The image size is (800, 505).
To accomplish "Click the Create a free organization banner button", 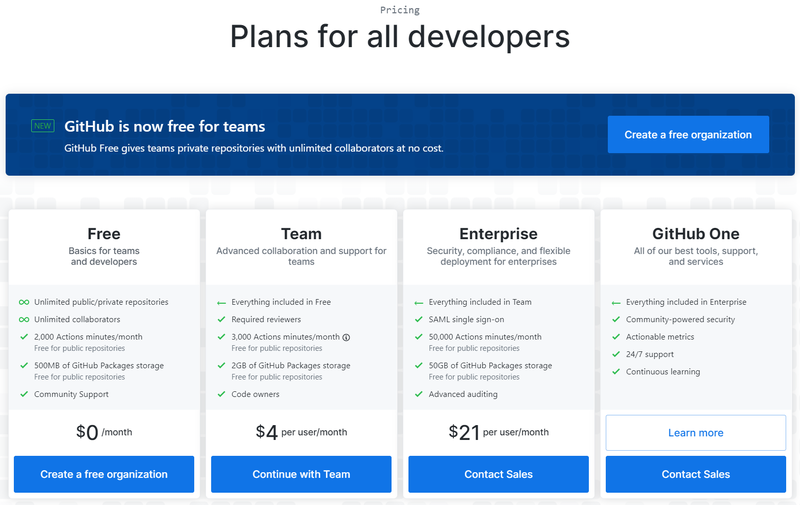I will click(x=688, y=135).
